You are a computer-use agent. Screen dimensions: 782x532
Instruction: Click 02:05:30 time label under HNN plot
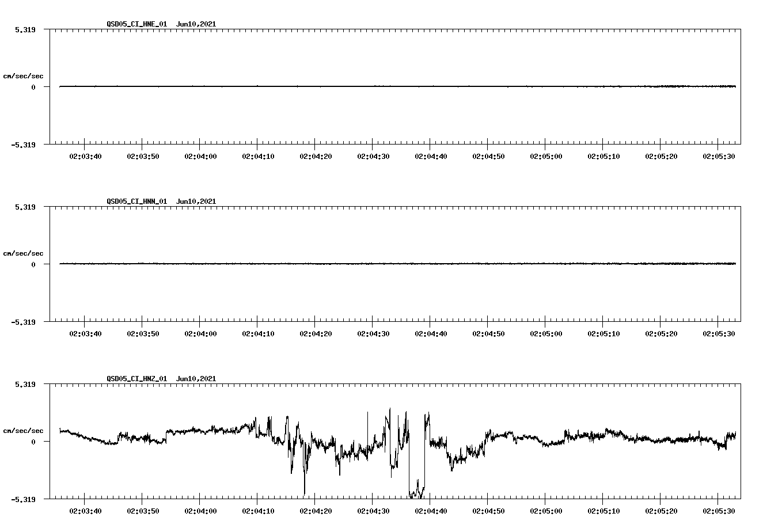point(719,334)
